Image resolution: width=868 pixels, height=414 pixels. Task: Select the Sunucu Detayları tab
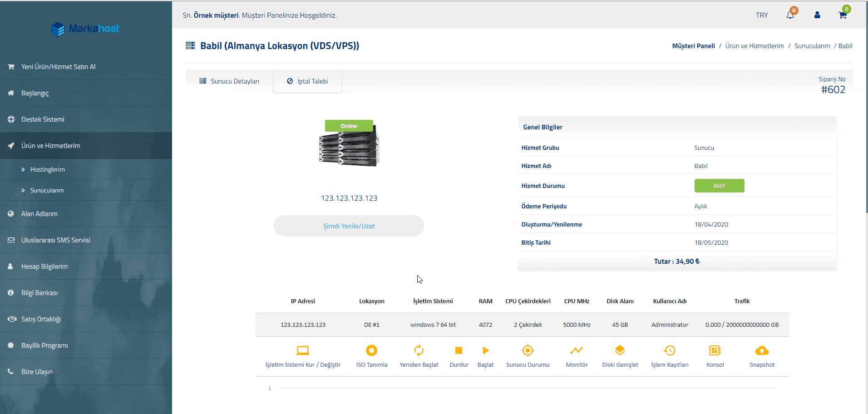click(230, 81)
